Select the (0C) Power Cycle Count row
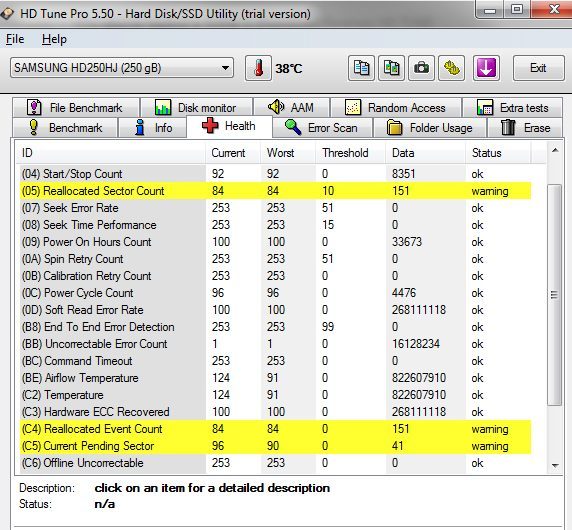 click(276, 293)
